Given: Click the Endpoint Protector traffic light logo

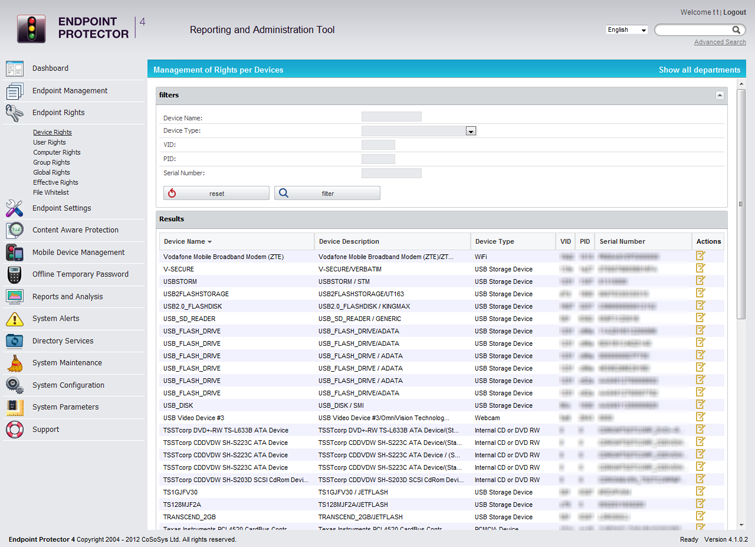Looking at the screenshot, I should (32, 29).
